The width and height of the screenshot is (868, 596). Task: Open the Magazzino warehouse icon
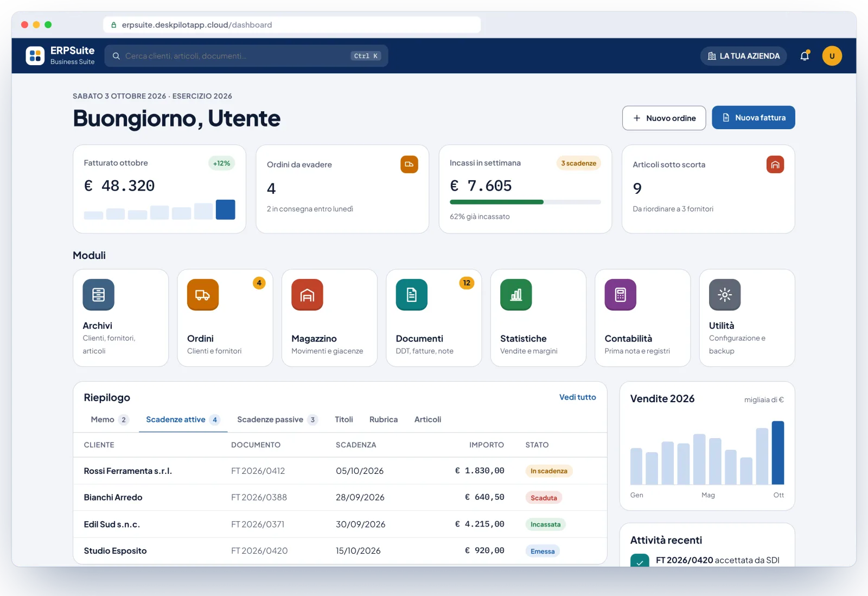coord(307,295)
